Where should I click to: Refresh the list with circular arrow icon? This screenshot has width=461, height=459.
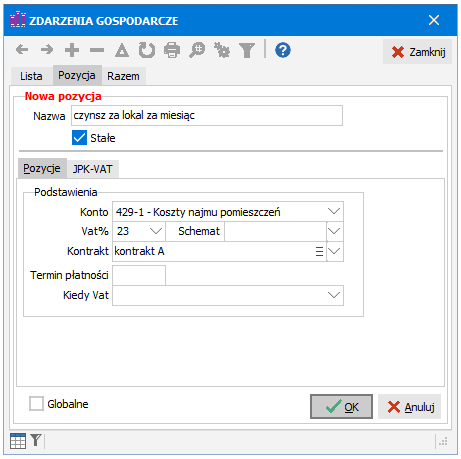pyautogui.click(x=147, y=50)
